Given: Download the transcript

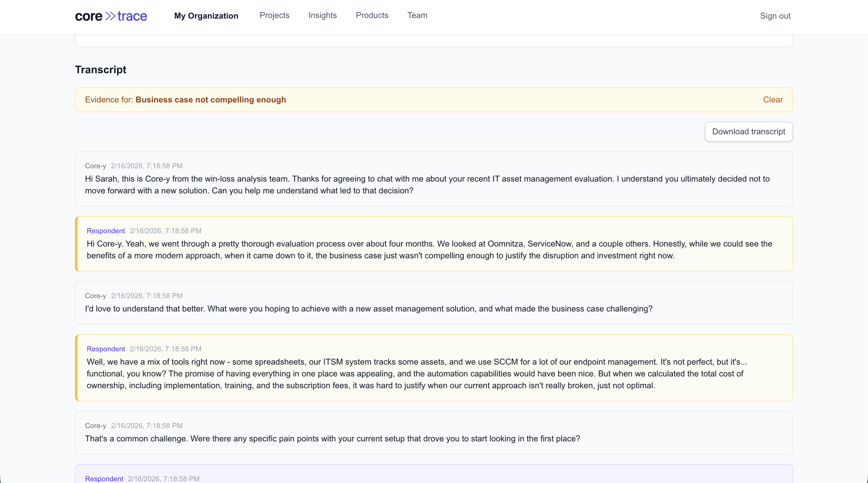Looking at the screenshot, I should click(748, 131).
